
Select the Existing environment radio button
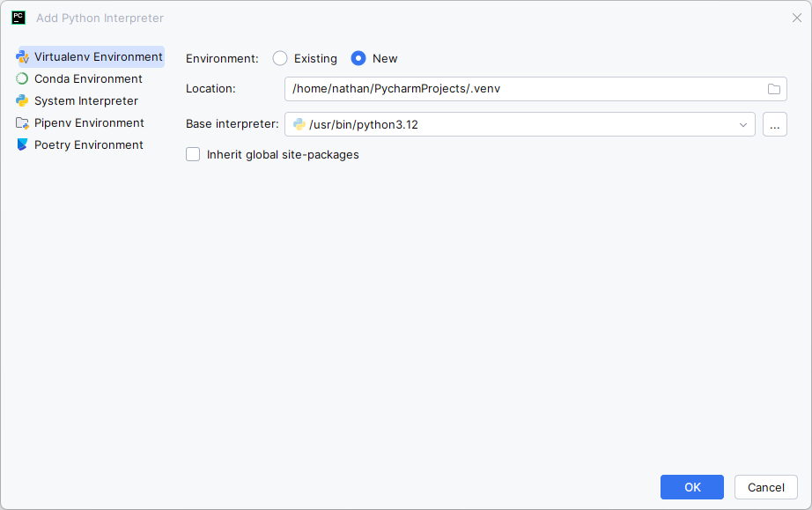280,59
